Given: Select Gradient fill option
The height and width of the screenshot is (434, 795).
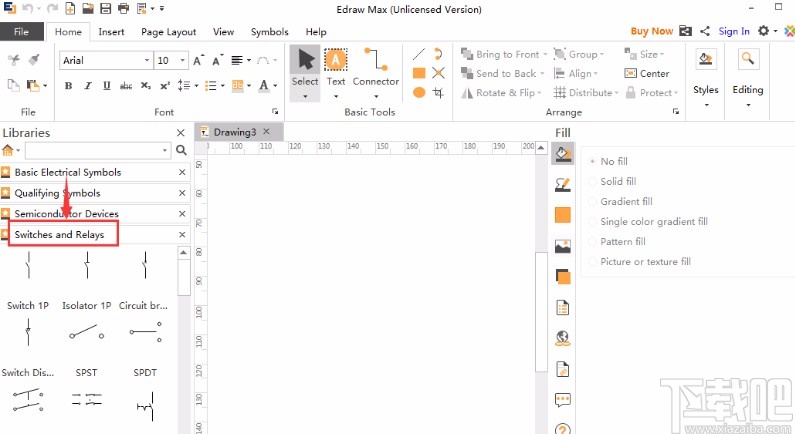Looking at the screenshot, I should click(621, 201).
